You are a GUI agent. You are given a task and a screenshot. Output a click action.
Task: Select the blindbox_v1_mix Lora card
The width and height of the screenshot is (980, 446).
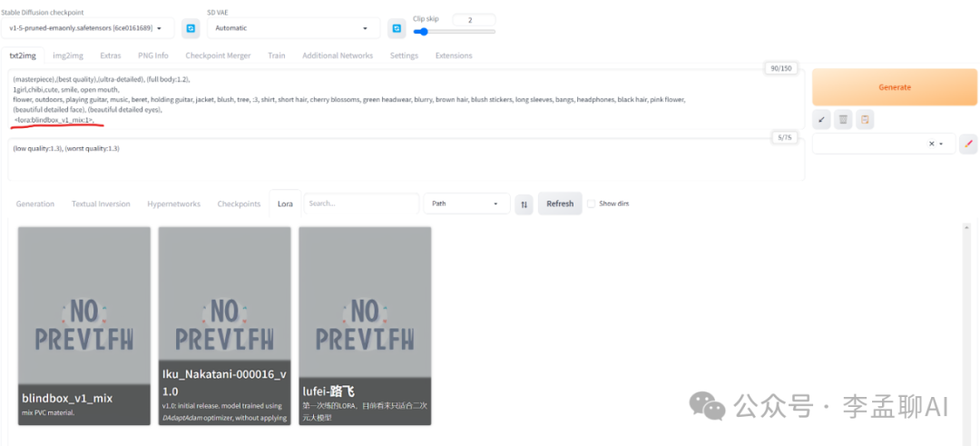pyautogui.click(x=84, y=326)
